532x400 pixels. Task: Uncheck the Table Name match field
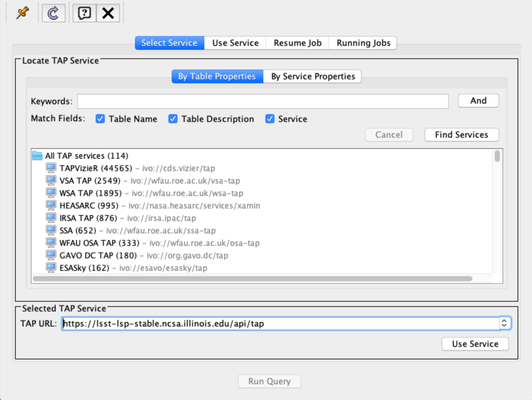tap(100, 119)
